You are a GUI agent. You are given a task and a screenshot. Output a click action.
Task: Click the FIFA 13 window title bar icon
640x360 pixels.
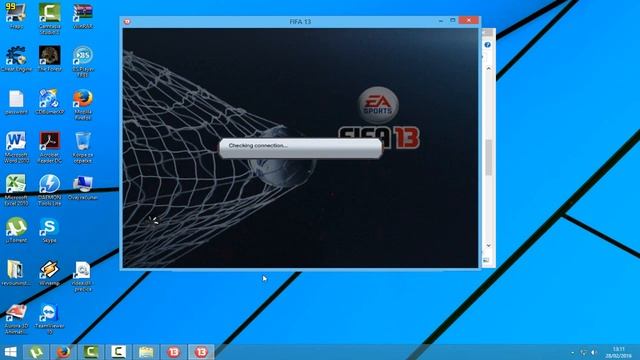(127, 21)
